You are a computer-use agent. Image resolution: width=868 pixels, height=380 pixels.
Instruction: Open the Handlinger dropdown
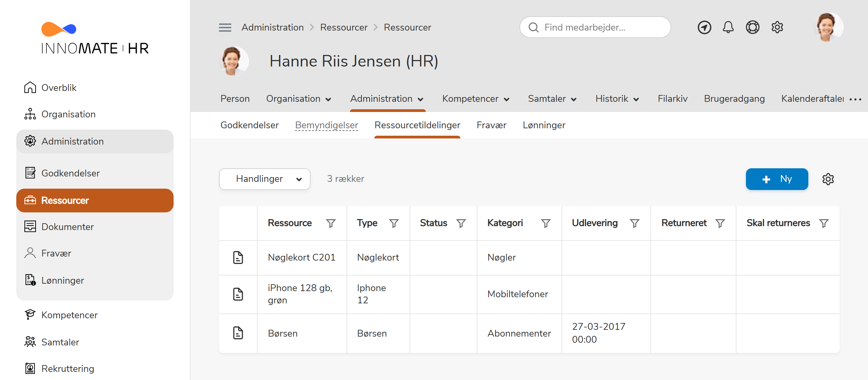click(x=264, y=179)
